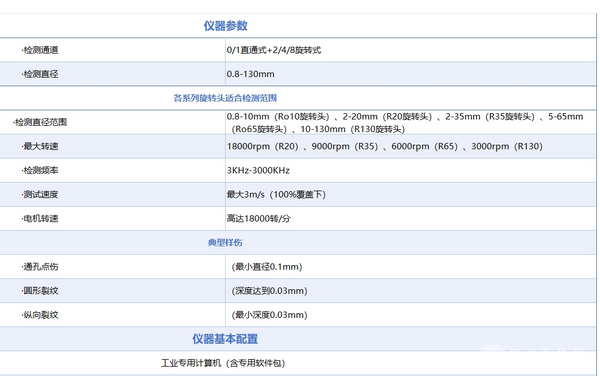Screen dimensions: 600x376
Task: Select the 仪器基本配置 heading
Action: coord(225,339)
